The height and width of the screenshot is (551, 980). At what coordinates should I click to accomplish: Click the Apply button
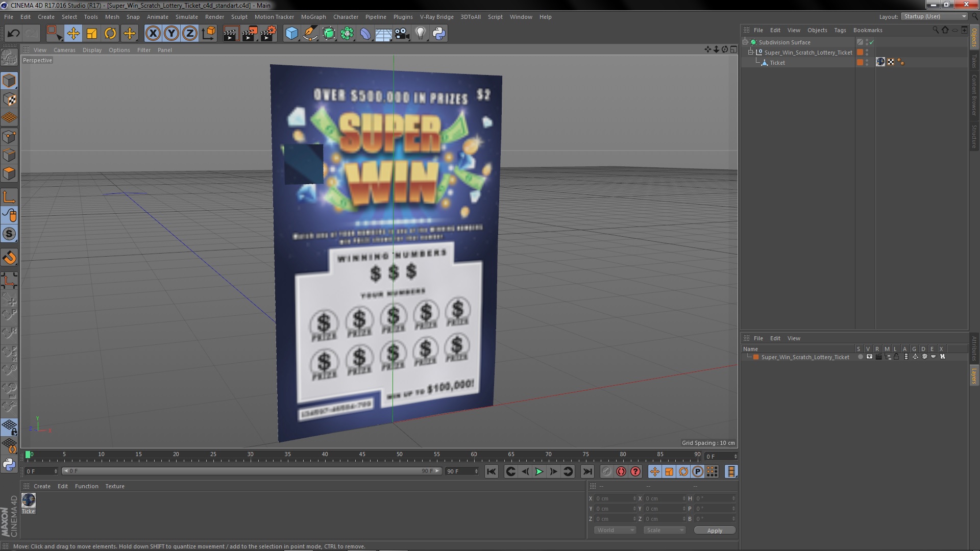[714, 531]
